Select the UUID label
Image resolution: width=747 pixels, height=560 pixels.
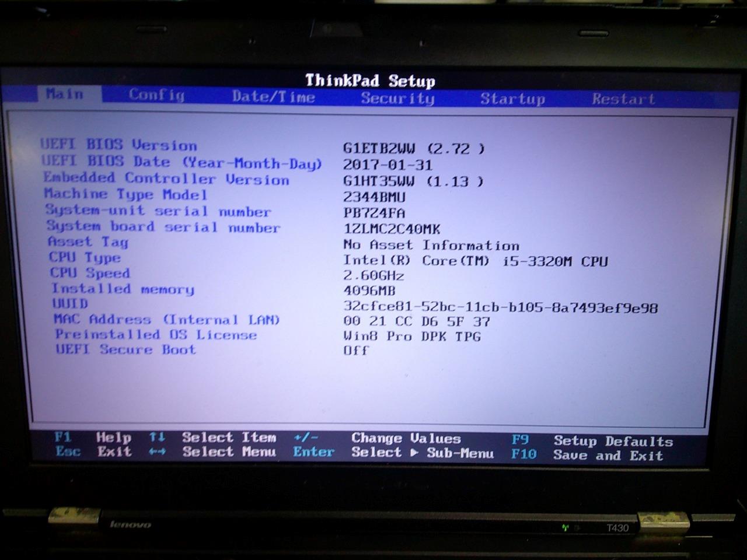tap(70, 303)
